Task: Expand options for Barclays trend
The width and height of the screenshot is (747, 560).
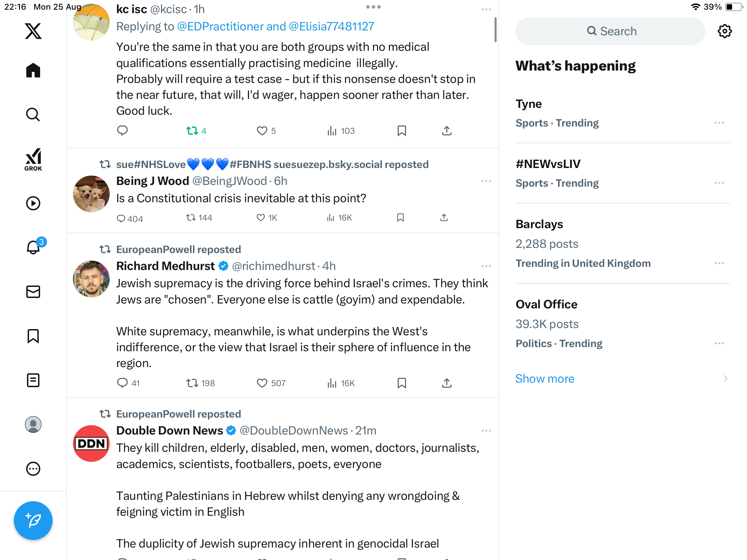Action: 719,263
